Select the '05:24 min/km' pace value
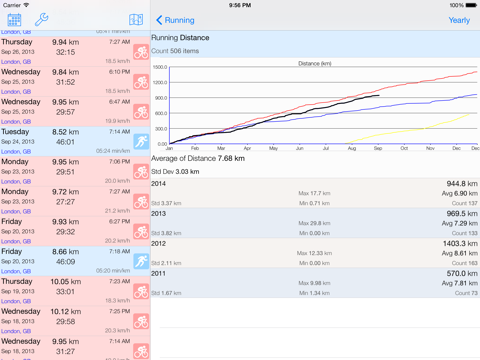This screenshot has height=360, width=480. (x=113, y=151)
